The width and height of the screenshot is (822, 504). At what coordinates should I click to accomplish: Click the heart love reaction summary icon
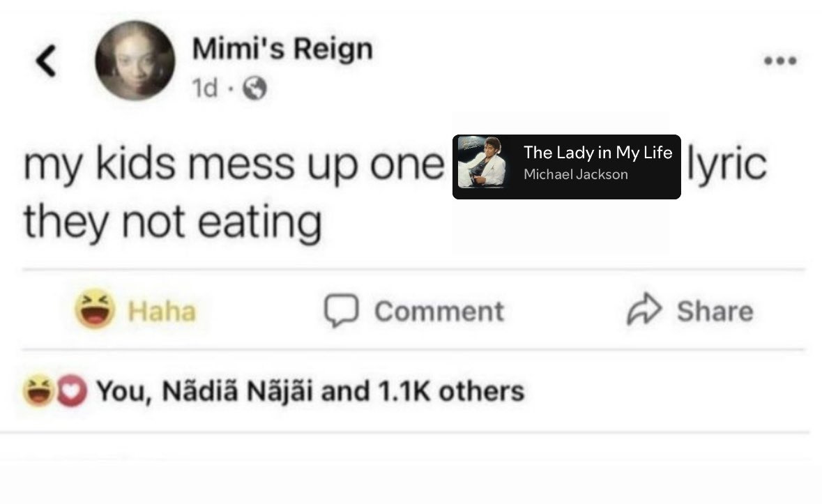pyautogui.click(x=72, y=391)
